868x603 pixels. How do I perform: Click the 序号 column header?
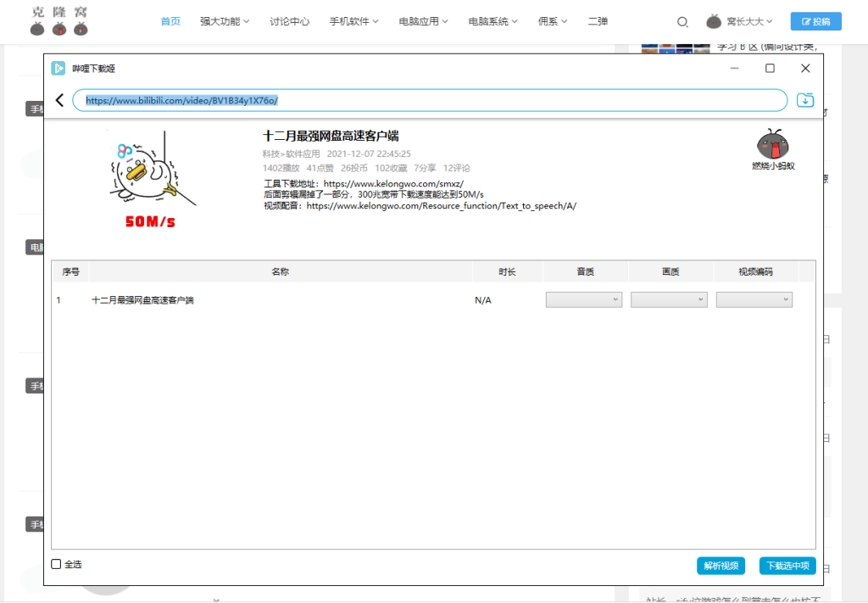point(71,271)
